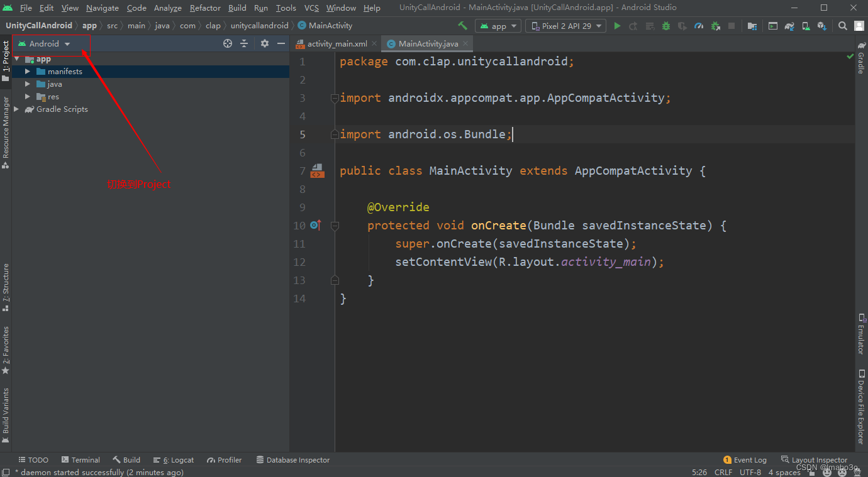Open the File menu
The image size is (868, 477).
point(26,8)
